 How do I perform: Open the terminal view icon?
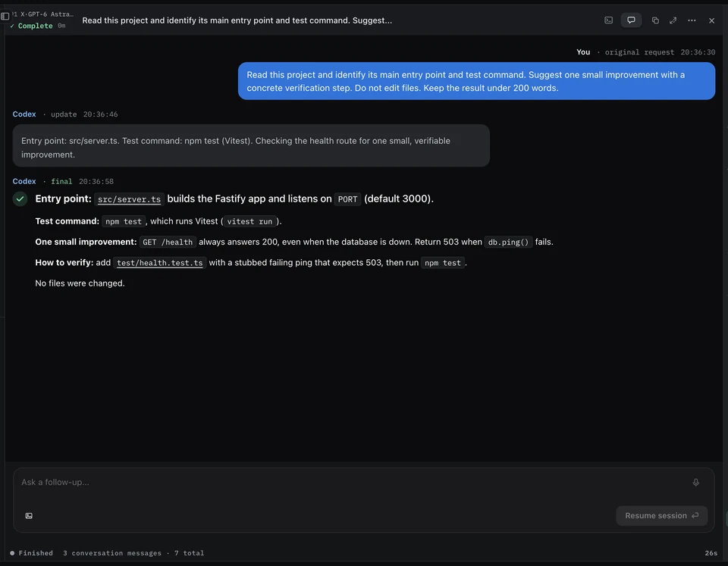tap(608, 20)
